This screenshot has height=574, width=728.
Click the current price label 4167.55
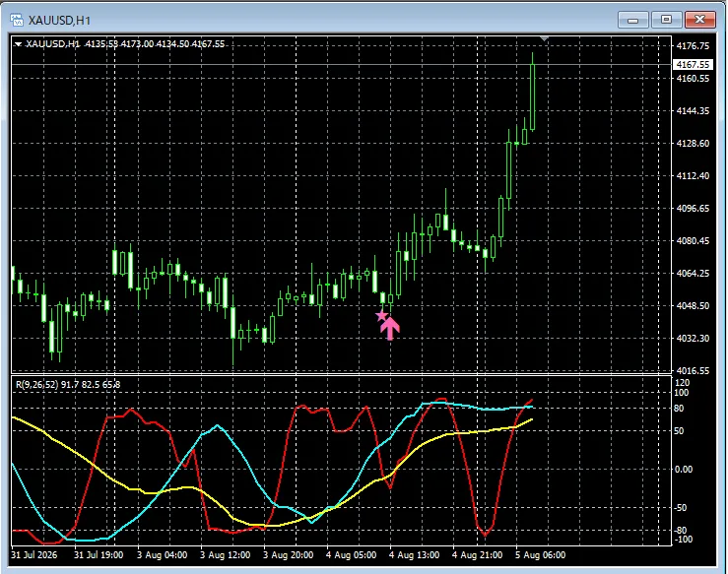pyautogui.click(x=693, y=65)
